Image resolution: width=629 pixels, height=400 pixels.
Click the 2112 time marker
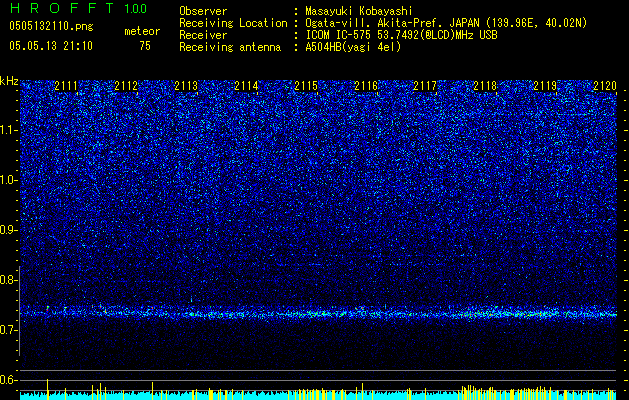[126, 86]
